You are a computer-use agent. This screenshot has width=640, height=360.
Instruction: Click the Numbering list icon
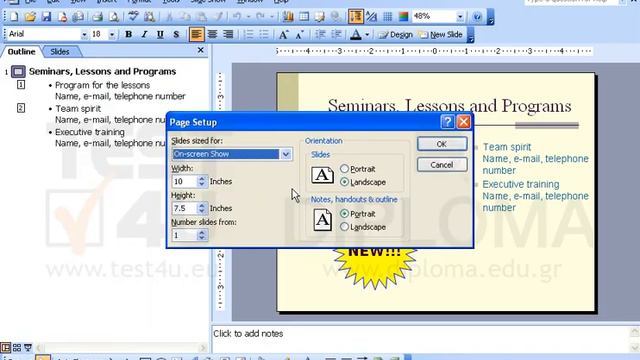point(248,34)
